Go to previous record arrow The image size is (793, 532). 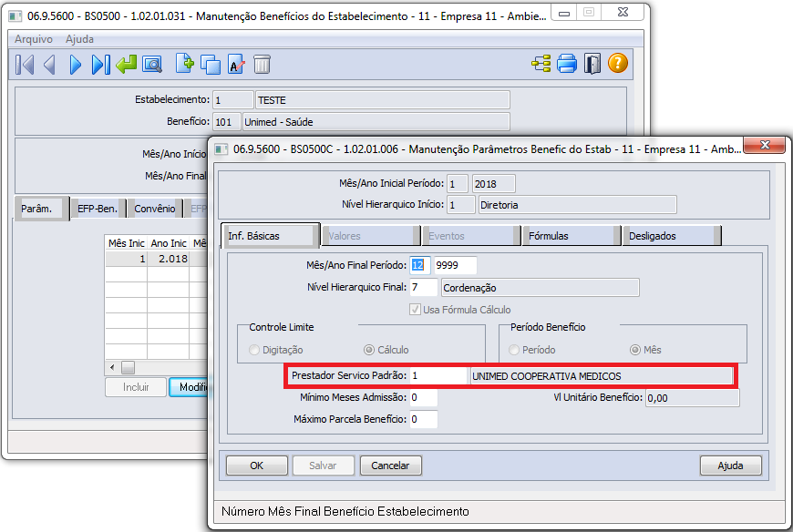[49, 65]
